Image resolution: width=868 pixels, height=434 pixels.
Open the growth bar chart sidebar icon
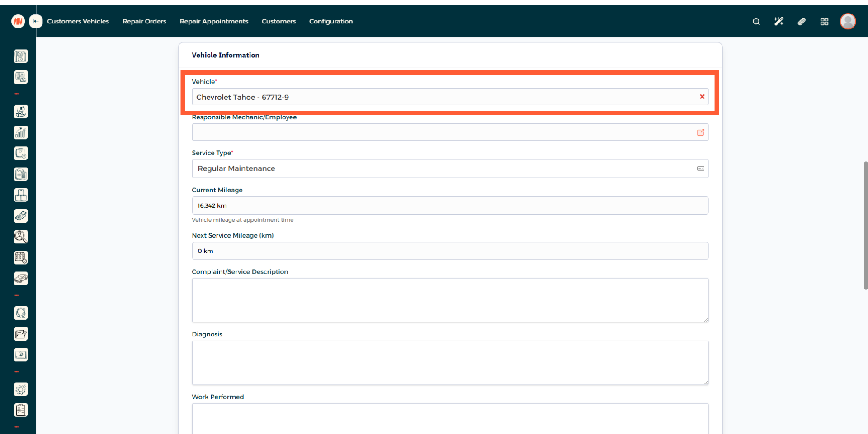coord(21,132)
